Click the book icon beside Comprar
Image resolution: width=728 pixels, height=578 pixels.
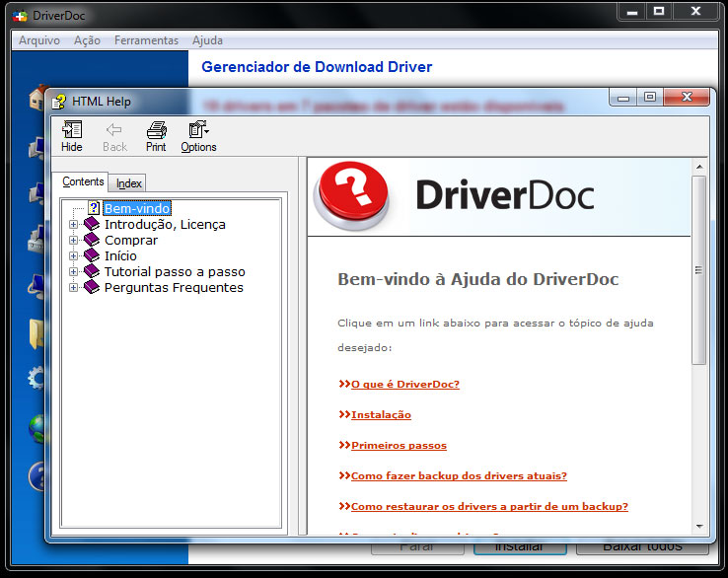92,240
